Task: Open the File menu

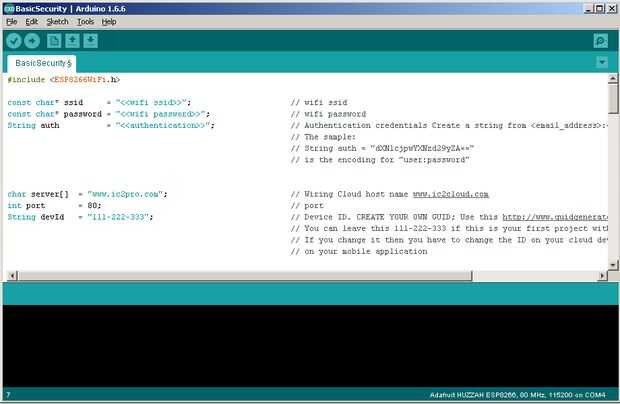Action: (11, 22)
